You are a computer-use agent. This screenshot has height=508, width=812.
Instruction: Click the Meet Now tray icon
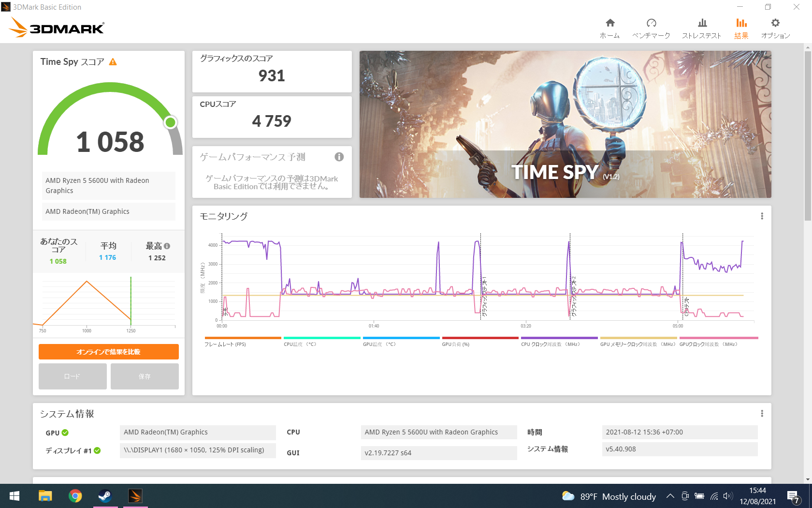(685, 496)
